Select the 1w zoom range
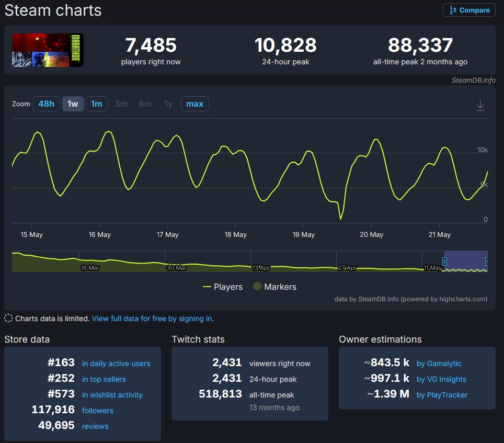504x443 pixels. click(73, 104)
